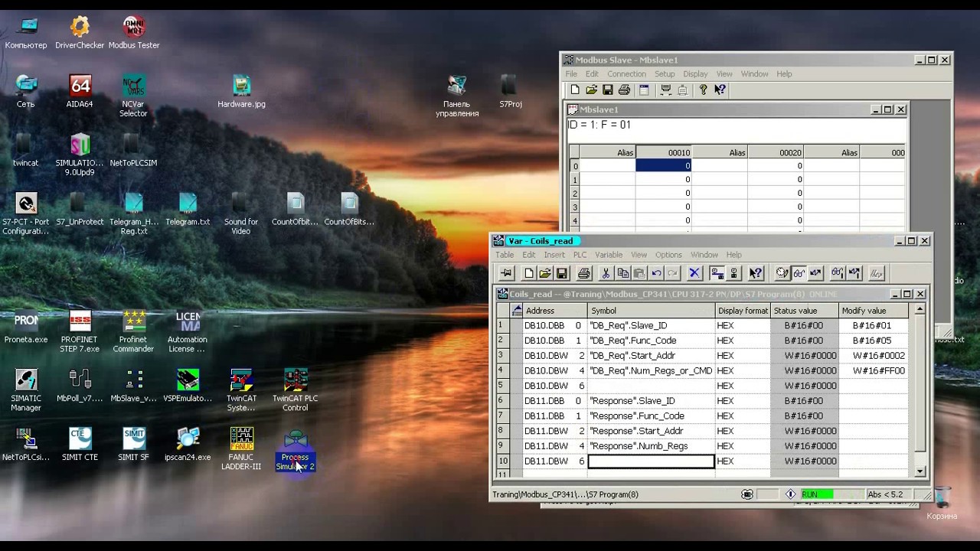The height and width of the screenshot is (551, 980).
Task: Click the Display format column header
Action: click(x=743, y=311)
